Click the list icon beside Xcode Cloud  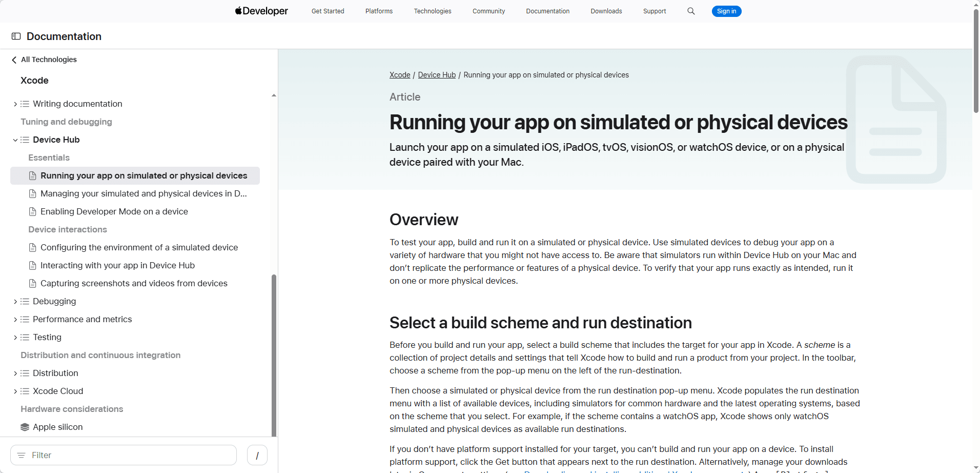pyautogui.click(x=25, y=391)
